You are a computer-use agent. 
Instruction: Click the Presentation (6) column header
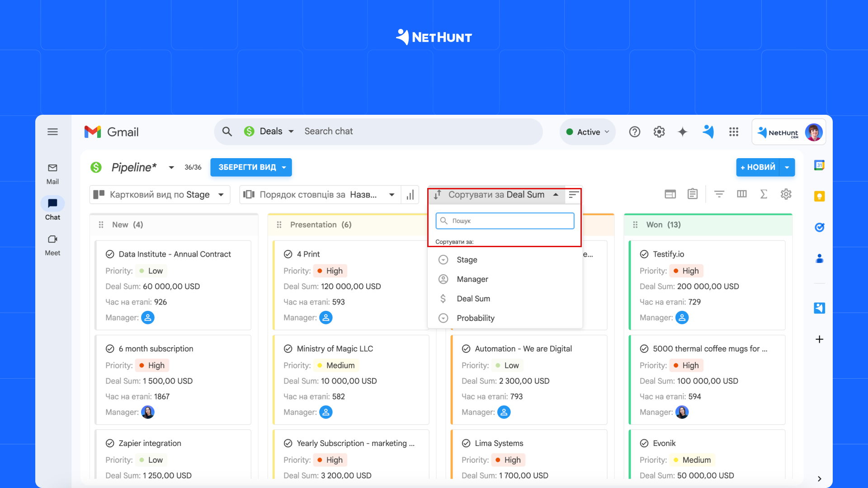click(x=321, y=225)
